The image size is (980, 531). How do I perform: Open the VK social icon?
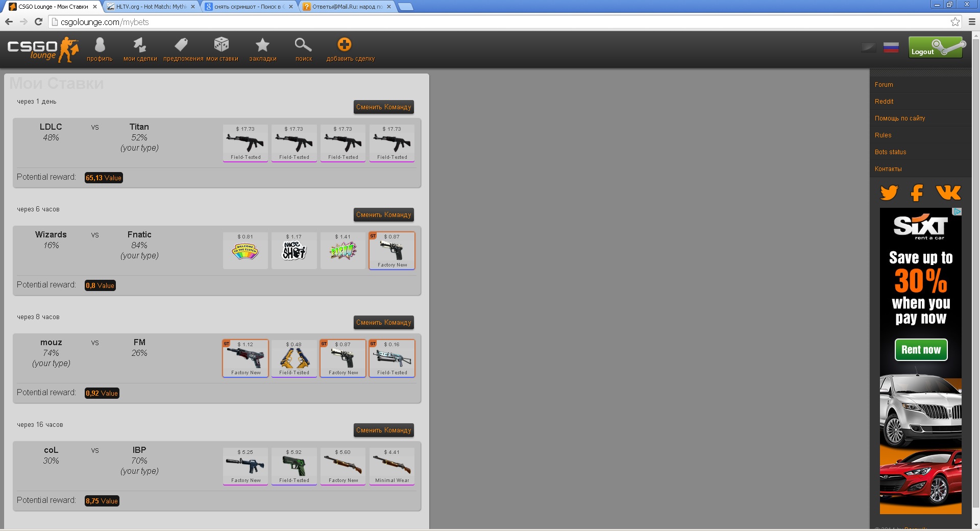click(x=948, y=192)
